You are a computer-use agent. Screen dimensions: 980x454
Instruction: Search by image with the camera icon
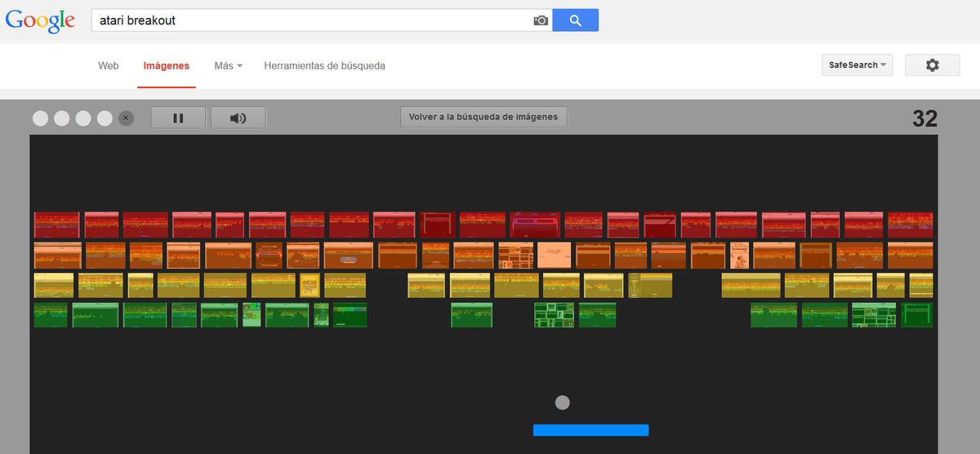[x=541, y=20]
